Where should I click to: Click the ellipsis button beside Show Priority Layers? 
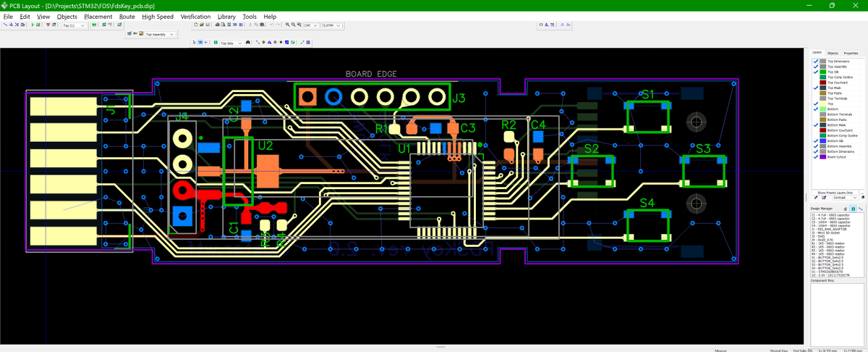(x=862, y=193)
